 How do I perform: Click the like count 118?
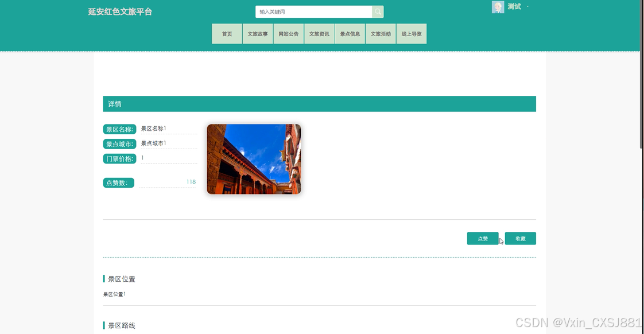(191, 181)
